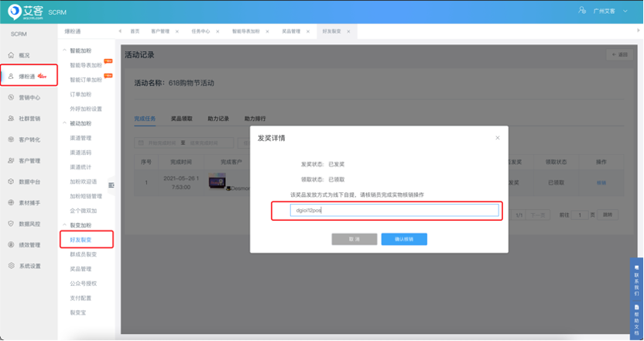Screen dimensions: 644x341
Task: Click the user avatar icon in header
Action: coord(582,12)
